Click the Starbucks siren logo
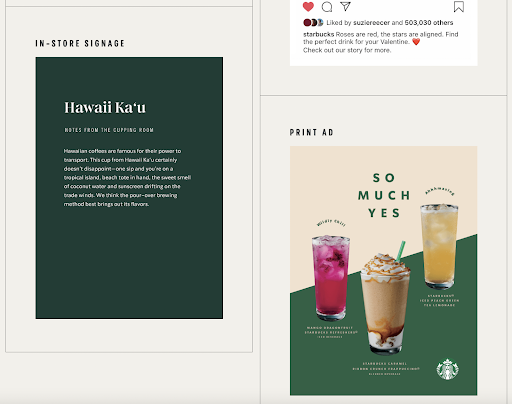Screen dimensions: 512x404 (447, 369)
